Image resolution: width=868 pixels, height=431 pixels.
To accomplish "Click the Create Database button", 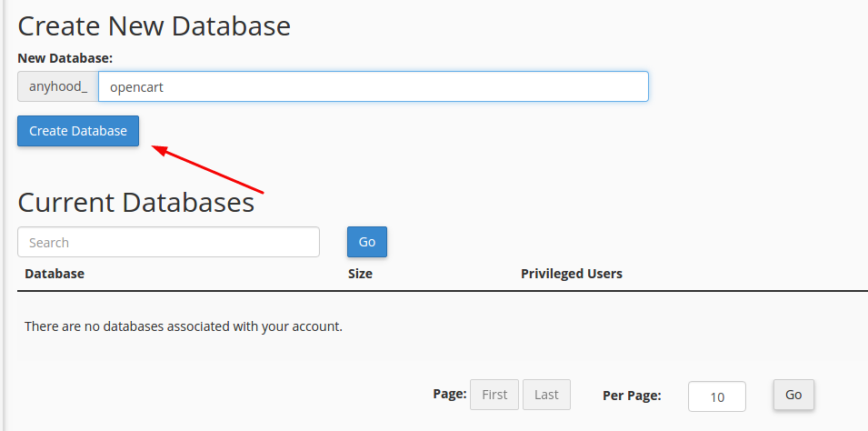I will point(78,131).
